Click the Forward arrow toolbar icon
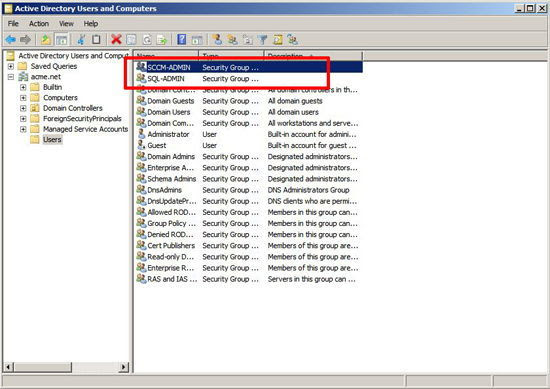Image resolution: width=550 pixels, height=389 pixels. [26, 40]
